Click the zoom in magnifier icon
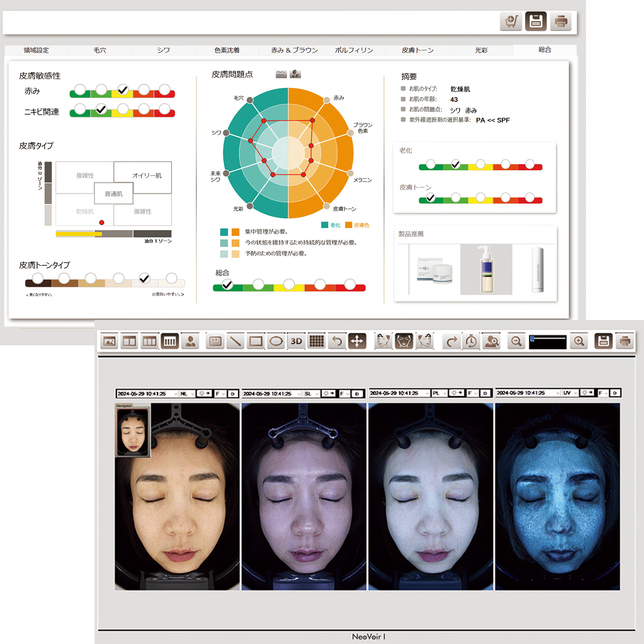The height and width of the screenshot is (644, 644). pos(579,341)
